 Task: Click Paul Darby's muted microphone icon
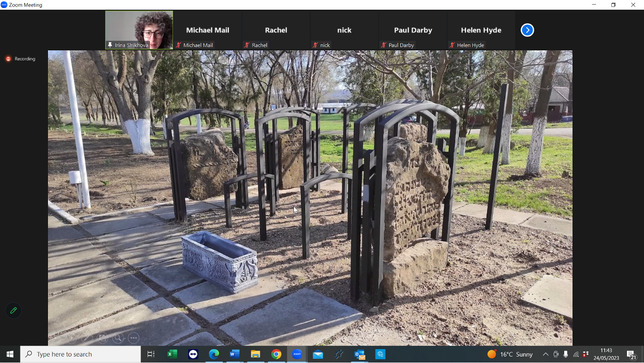(383, 45)
